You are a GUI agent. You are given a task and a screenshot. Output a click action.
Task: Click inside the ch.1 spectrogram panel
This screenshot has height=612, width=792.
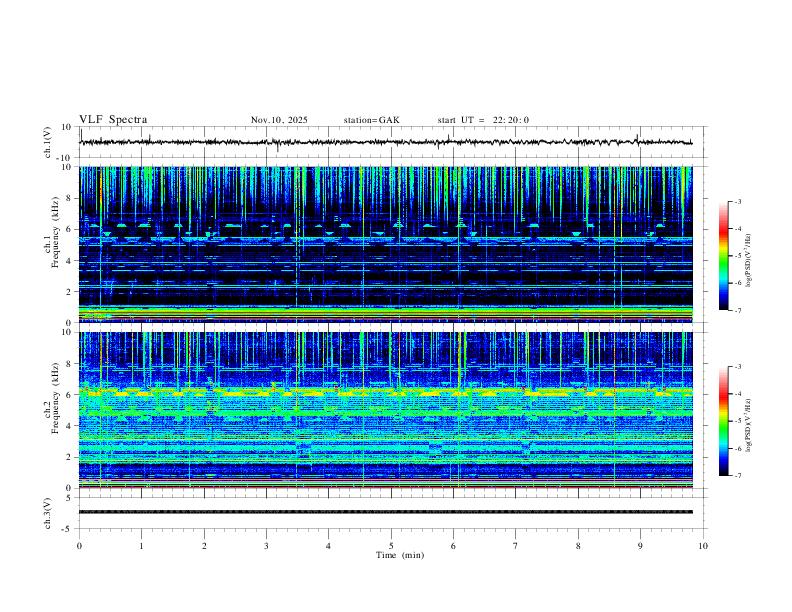pos(386,244)
